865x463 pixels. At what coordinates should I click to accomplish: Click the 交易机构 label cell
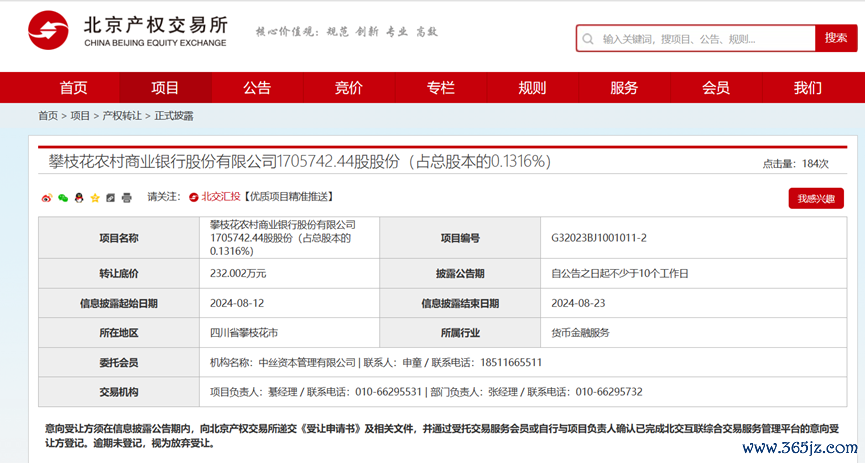pos(119,392)
